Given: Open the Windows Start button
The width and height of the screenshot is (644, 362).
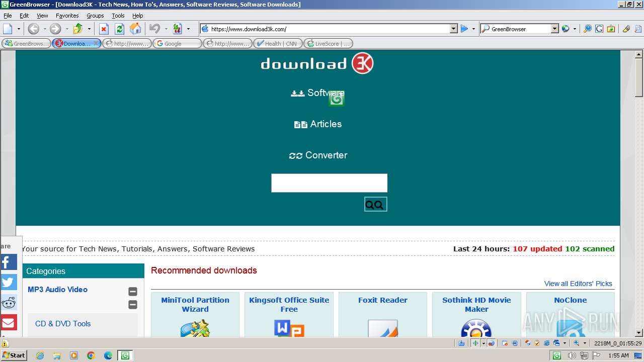Looking at the screenshot, I should 14,355.
